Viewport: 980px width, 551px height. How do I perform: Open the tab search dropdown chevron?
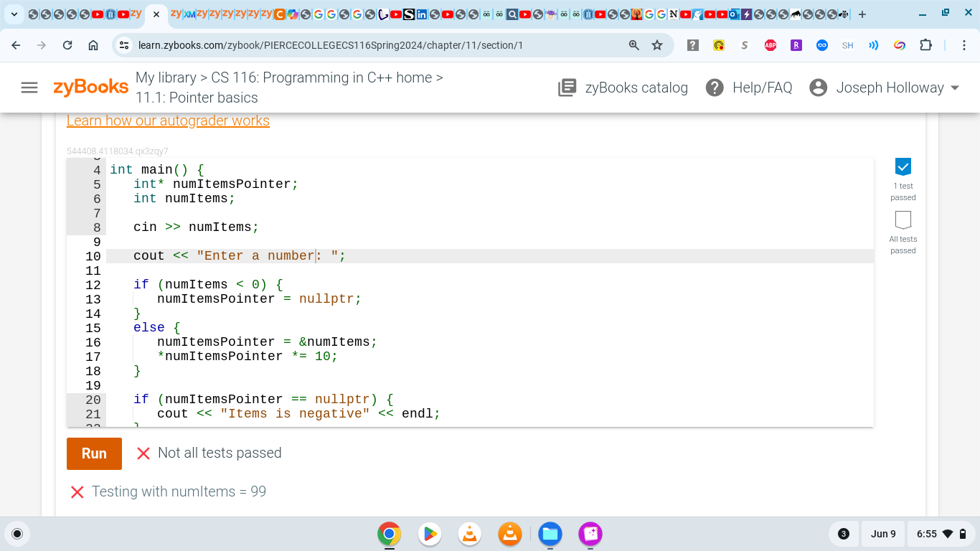click(15, 14)
